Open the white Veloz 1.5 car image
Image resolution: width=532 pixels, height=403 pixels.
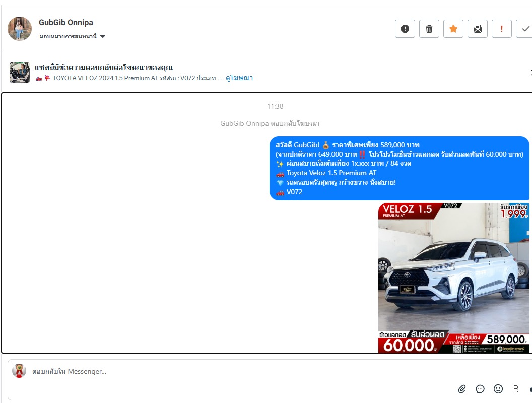453,278
